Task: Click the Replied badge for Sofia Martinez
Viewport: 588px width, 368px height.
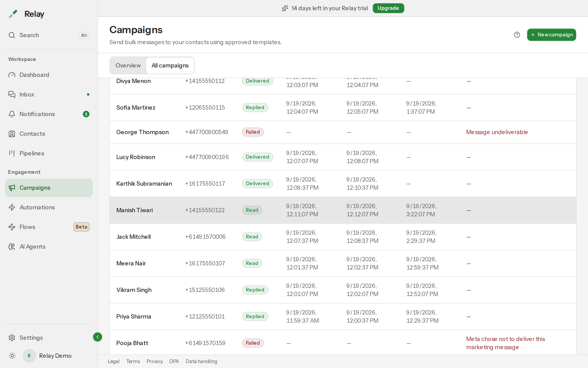Action: coord(255,108)
